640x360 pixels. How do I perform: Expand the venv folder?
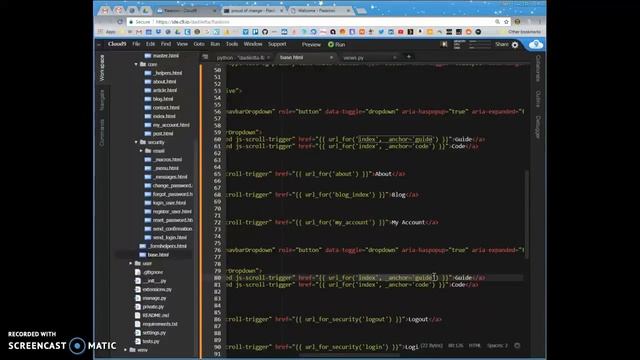tap(126, 350)
